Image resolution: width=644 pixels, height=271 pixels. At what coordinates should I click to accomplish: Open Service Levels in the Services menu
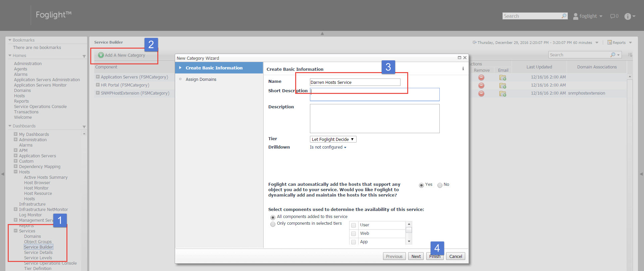pos(38,258)
